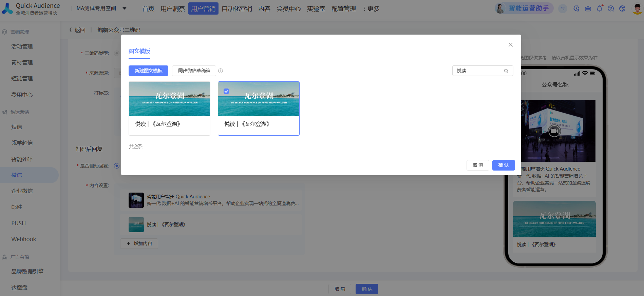Click the 增加内容 button
This screenshot has width=644, height=296.
[x=139, y=243]
